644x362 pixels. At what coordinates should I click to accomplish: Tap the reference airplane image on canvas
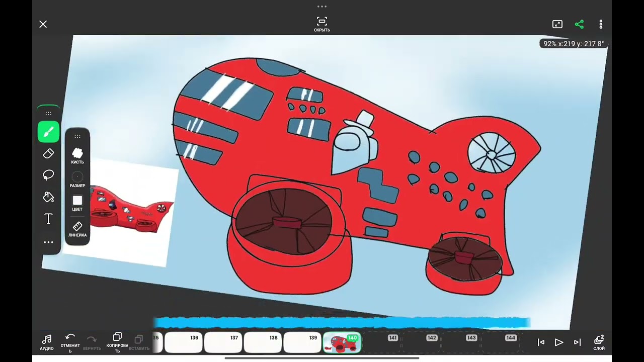[129, 214]
